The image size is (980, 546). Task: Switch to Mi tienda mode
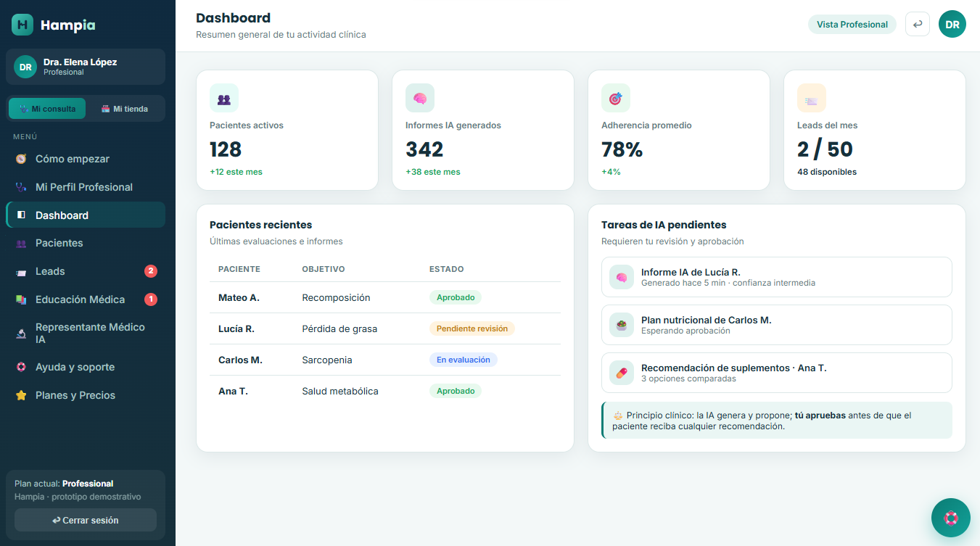click(x=124, y=109)
